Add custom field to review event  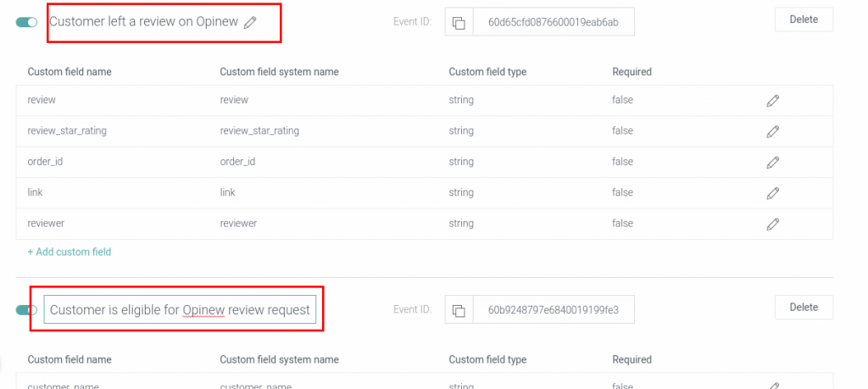tap(70, 252)
